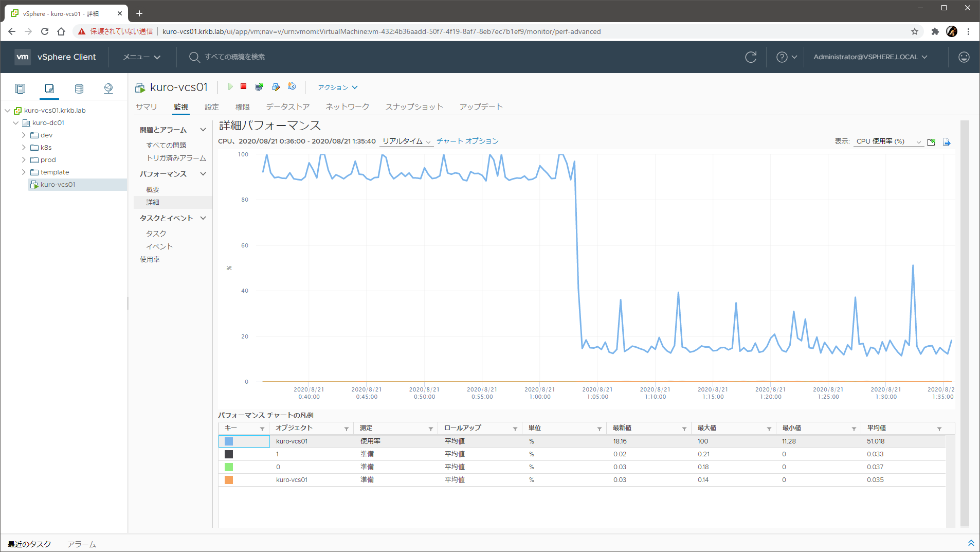
Task: Open the Networking inventory view icon
Action: coord(108,88)
